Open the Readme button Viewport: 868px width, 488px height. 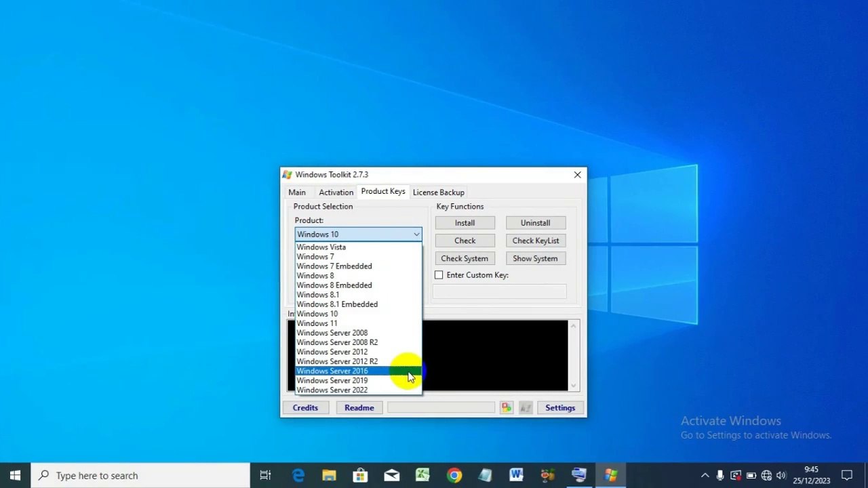pos(359,407)
